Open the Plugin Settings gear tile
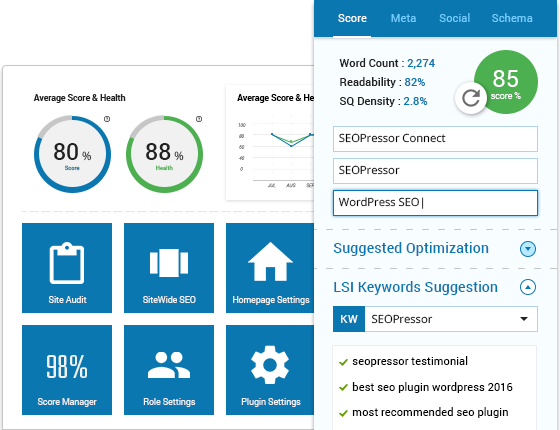The height and width of the screenshot is (430, 560). pos(270,370)
